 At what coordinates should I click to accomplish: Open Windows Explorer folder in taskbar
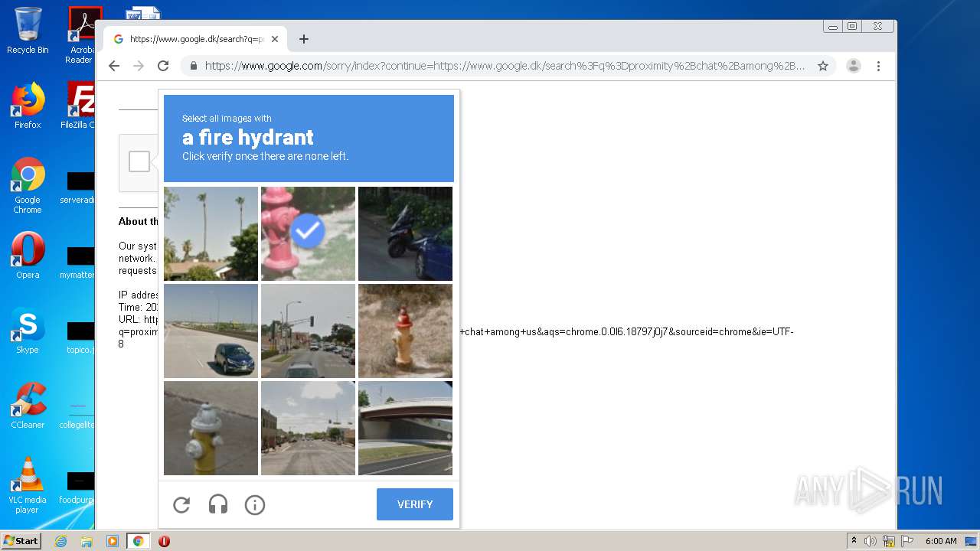click(x=87, y=541)
